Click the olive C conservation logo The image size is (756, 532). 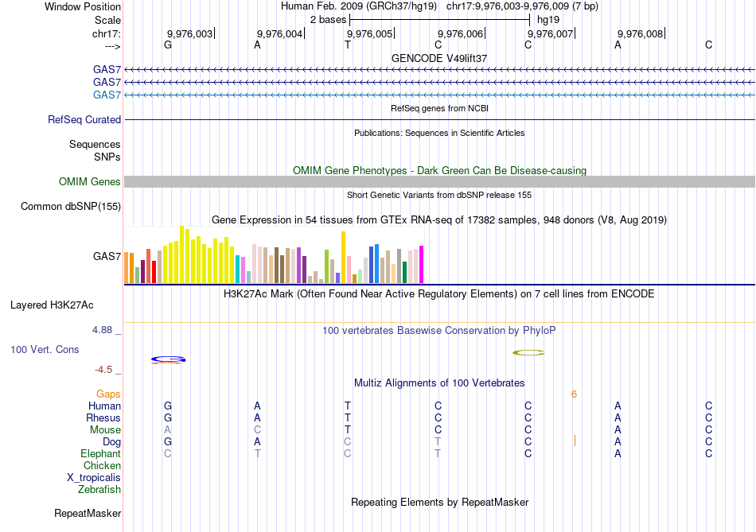528,353
